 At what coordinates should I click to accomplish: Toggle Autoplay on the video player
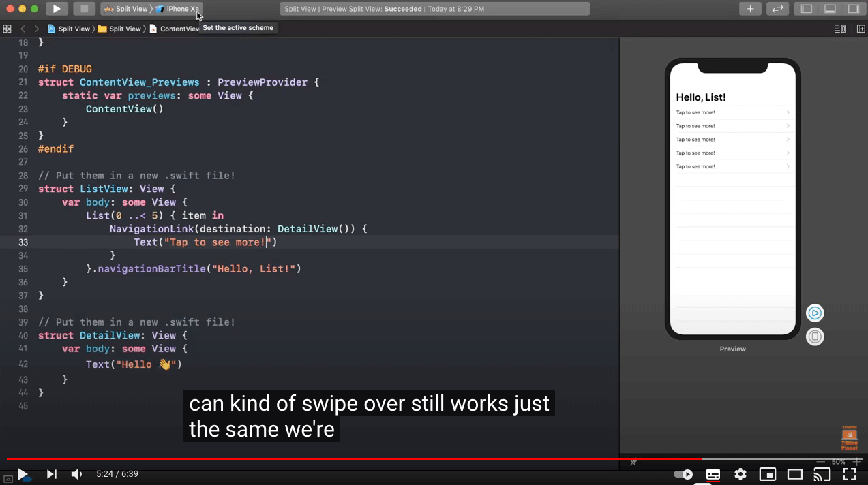[683, 473]
